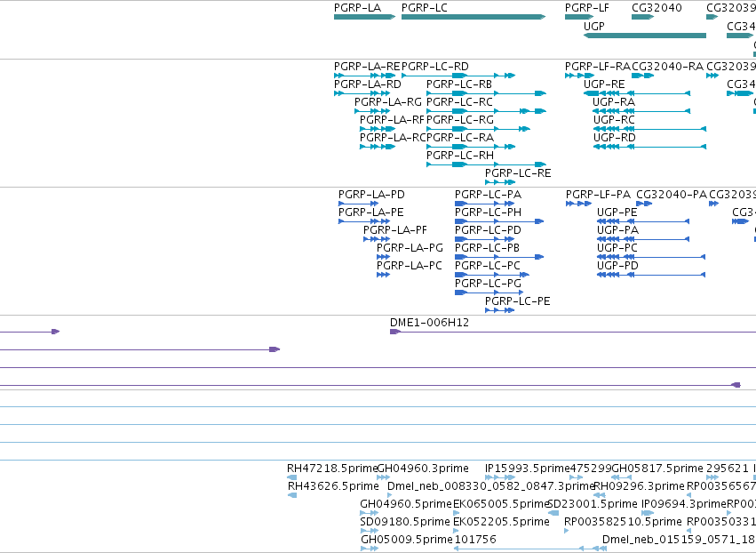
Task: Click transcript PGRP-LC-RB
Action: 486,93
